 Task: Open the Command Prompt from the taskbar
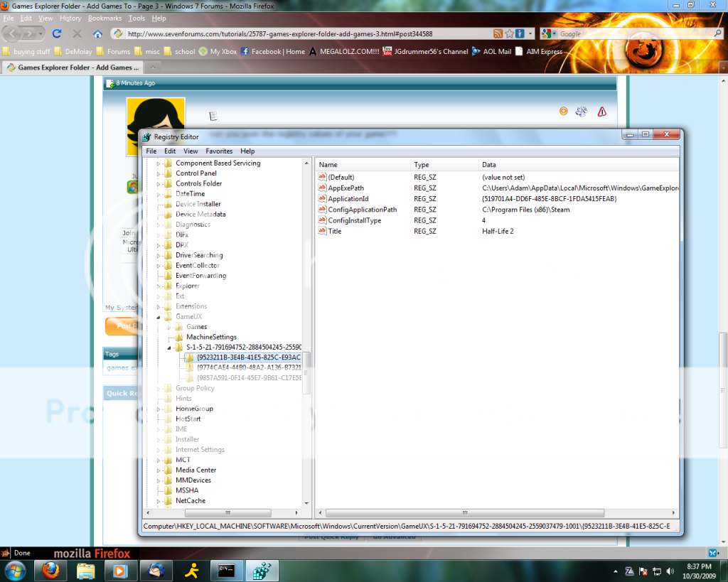[227, 570]
